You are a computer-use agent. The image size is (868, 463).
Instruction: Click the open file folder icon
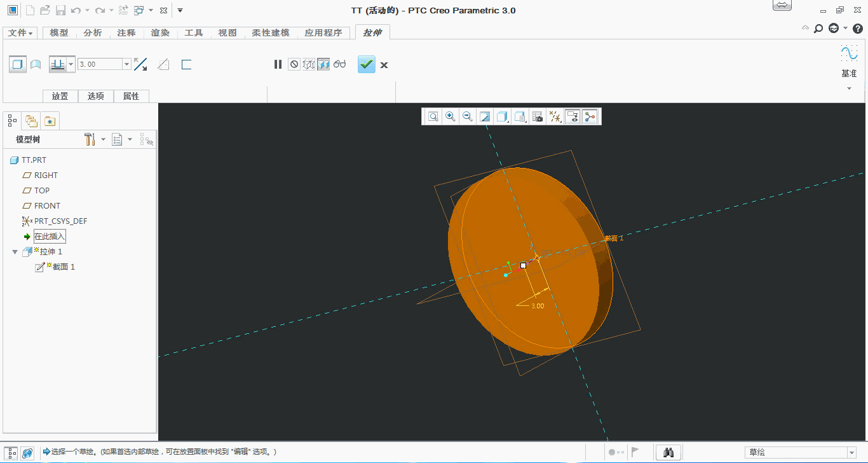pyautogui.click(x=45, y=10)
